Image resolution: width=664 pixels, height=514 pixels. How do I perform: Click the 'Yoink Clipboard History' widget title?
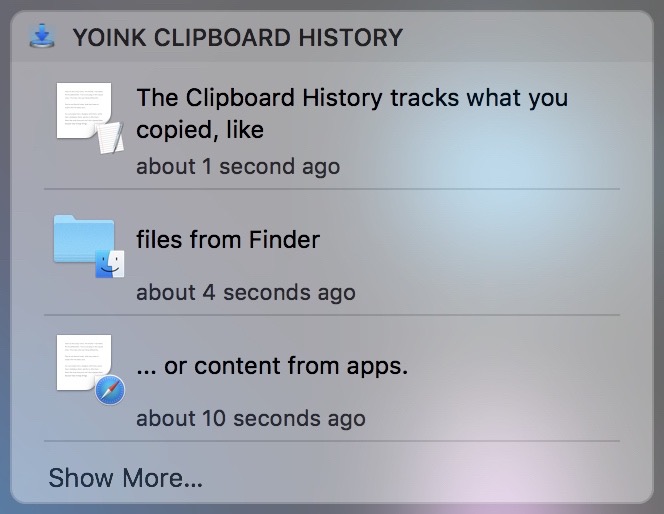point(238,37)
